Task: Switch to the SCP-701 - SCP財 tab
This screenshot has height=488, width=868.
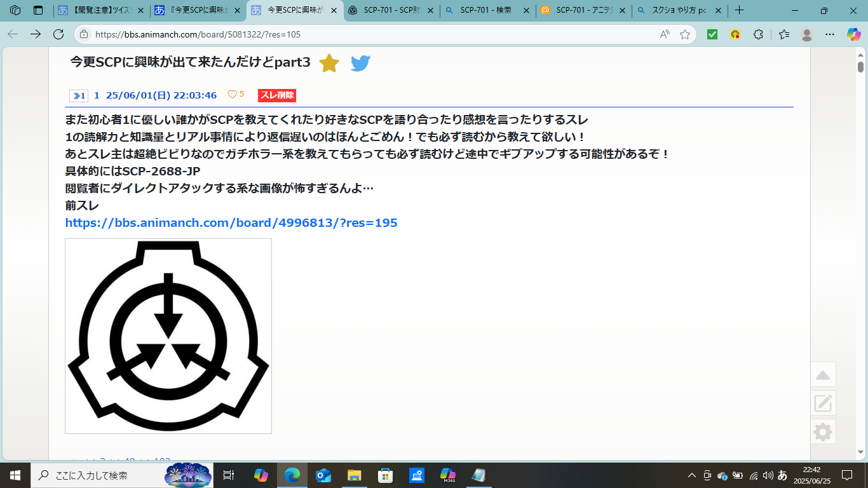Action: coord(391,10)
